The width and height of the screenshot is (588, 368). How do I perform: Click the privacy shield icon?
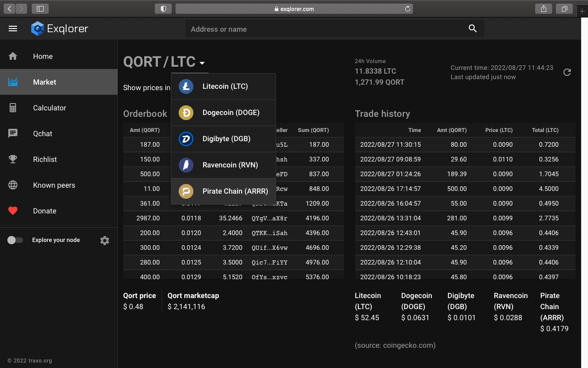[x=163, y=8]
